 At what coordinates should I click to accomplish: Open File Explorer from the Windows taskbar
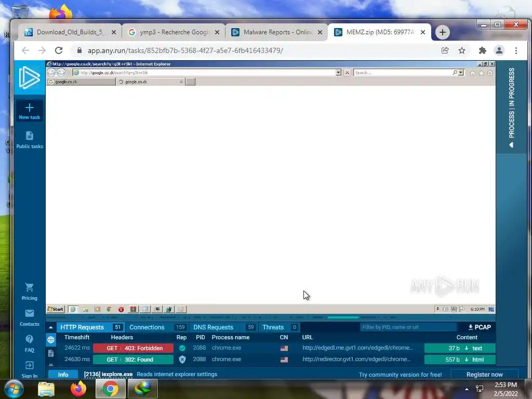tap(46, 389)
